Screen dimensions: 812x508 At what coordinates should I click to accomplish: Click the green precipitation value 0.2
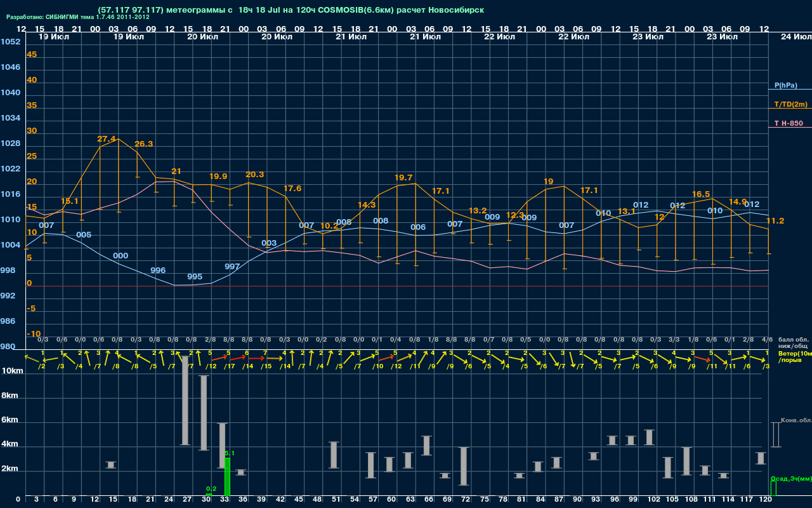[211, 488]
